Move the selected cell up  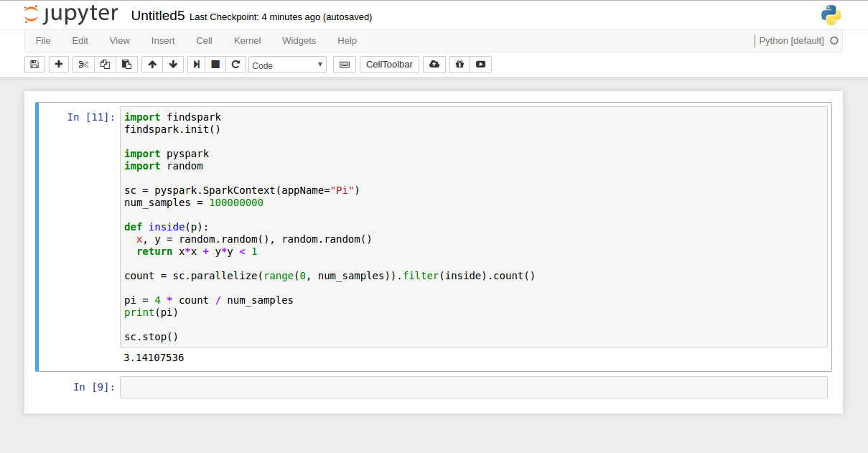(x=151, y=64)
